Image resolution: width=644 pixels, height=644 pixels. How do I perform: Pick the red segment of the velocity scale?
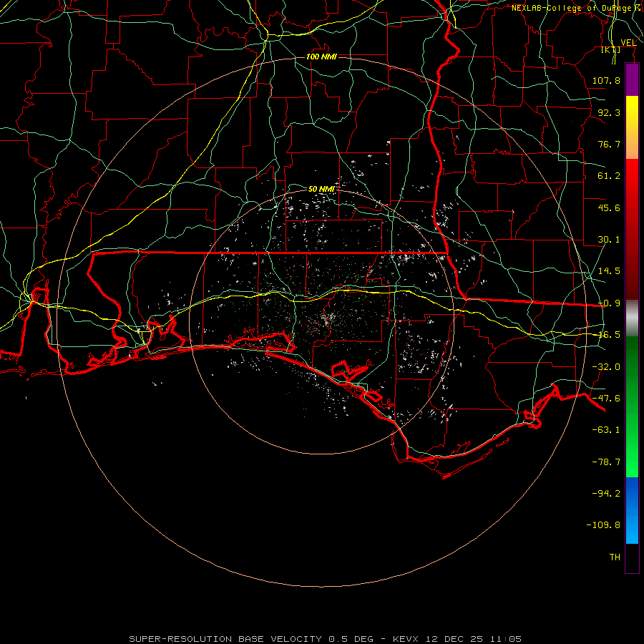(632, 229)
